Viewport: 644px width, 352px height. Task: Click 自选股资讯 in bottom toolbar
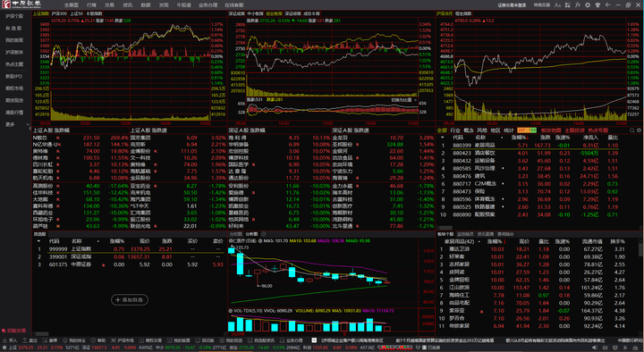coord(261,340)
